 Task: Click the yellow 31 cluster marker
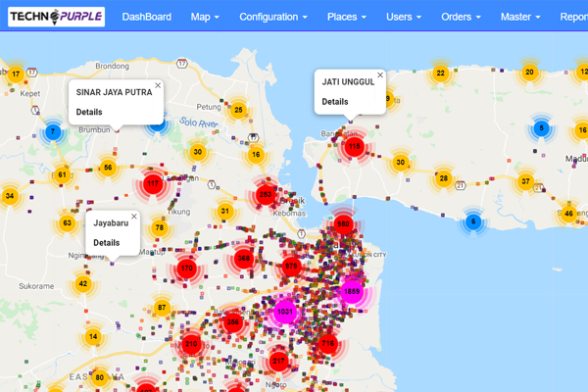pyautogui.click(x=225, y=212)
